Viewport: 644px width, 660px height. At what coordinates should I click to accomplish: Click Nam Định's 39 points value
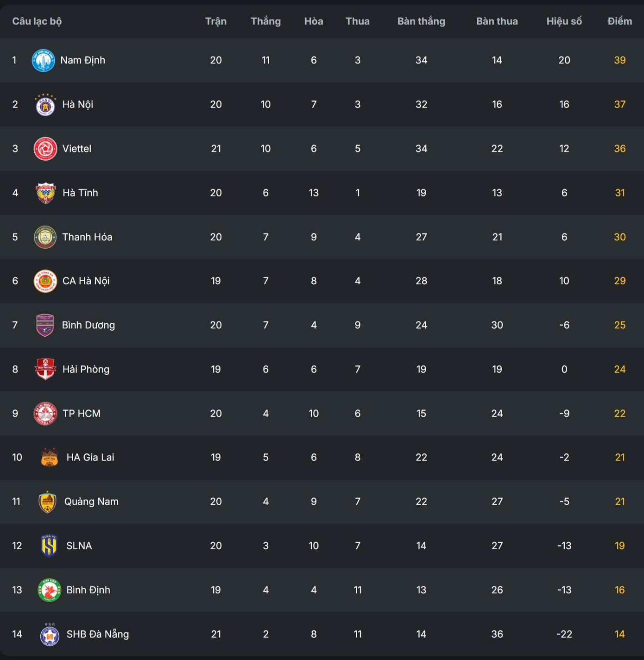(619, 60)
